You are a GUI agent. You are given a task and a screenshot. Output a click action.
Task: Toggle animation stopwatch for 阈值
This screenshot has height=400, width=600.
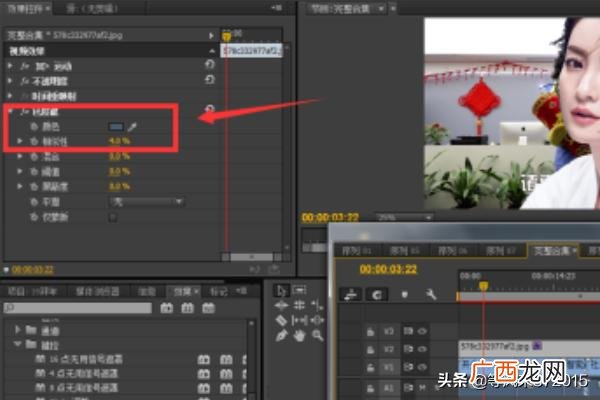point(34,172)
